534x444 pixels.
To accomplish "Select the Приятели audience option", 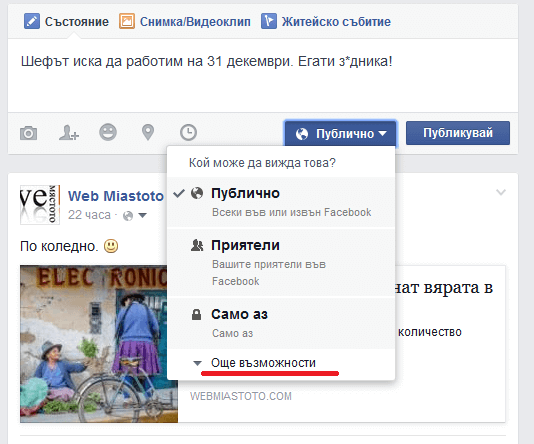I will point(281,262).
